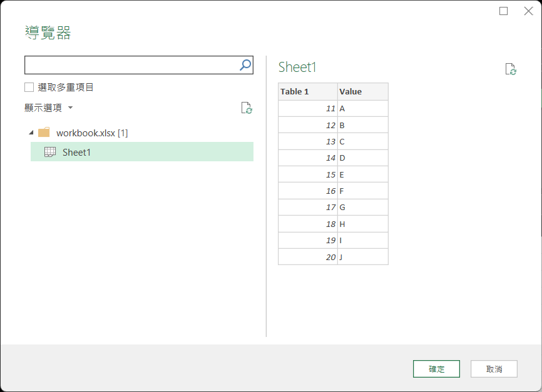
Task: Select the preview cell containing J
Action: click(362, 256)
